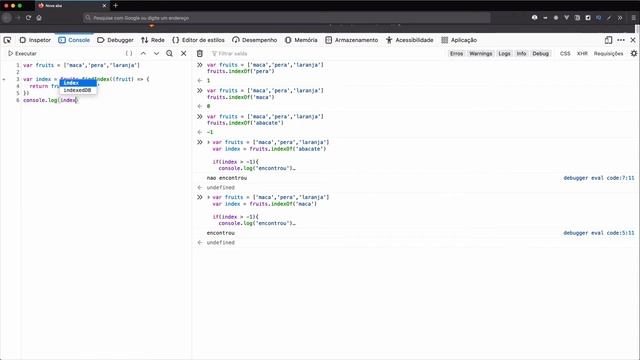Go back in browser history
Image resolution: width=640 pixels, height=360 pixels.
[x=7, y=18]
